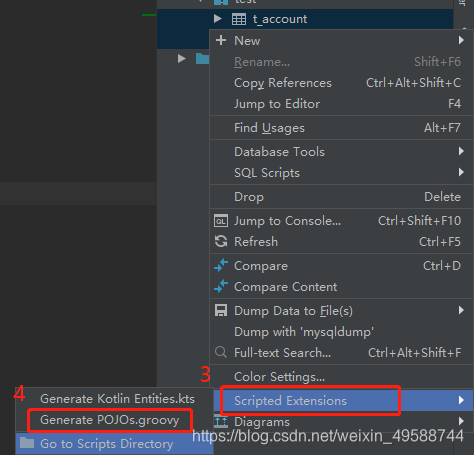Select the t_account tree row
Screen dimensions: 474x455
click(305, 19)
